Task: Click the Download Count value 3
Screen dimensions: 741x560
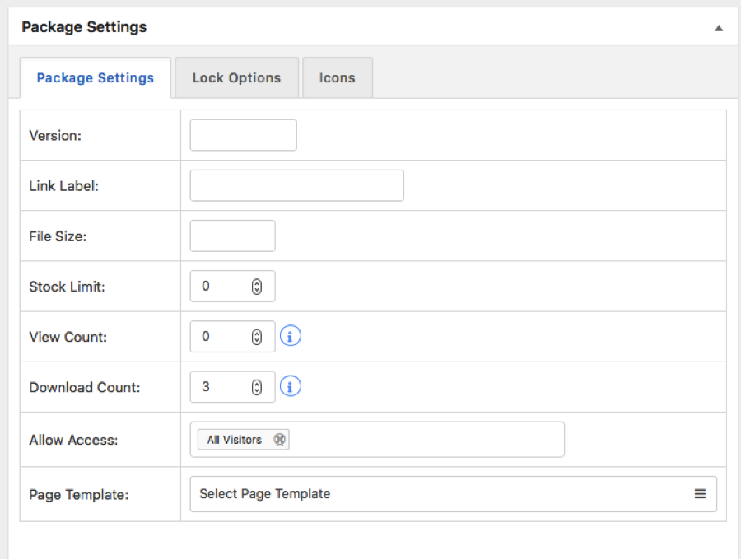Action: (206, 386)
